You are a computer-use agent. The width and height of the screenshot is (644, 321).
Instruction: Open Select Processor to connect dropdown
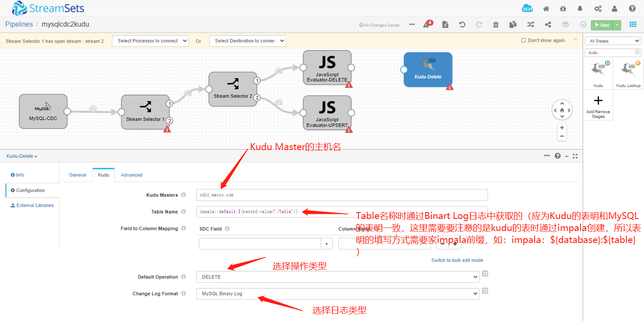coord(150,41)
